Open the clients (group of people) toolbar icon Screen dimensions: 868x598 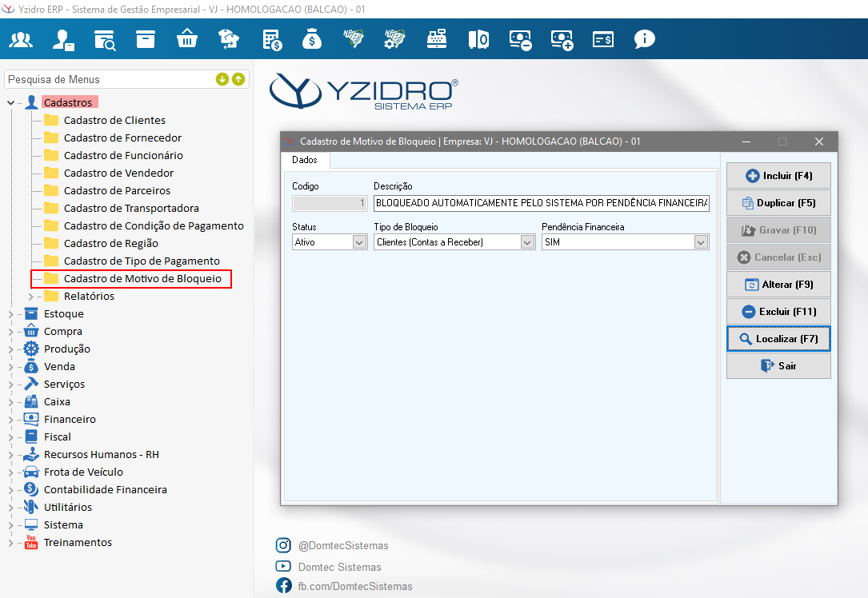(x=21, y=40)
